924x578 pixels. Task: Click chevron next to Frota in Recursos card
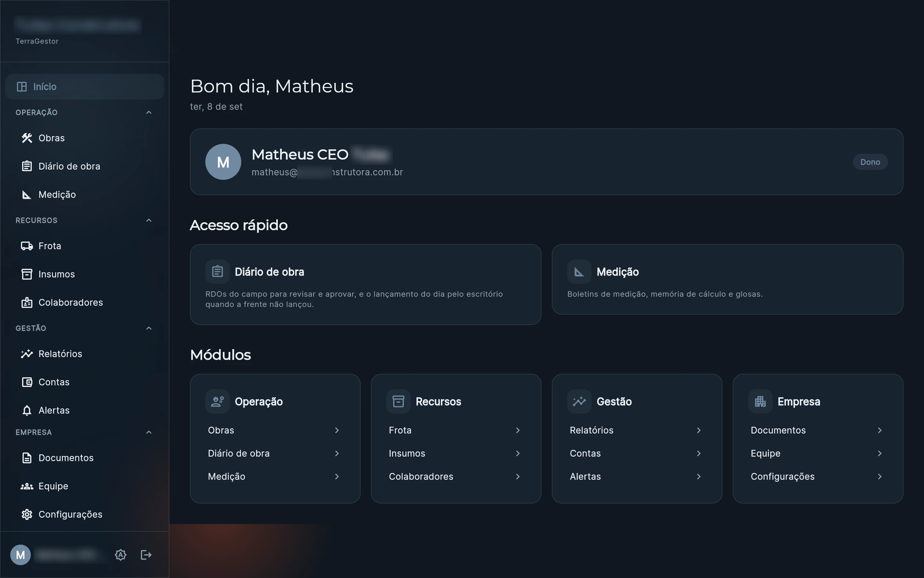(518, 430)
